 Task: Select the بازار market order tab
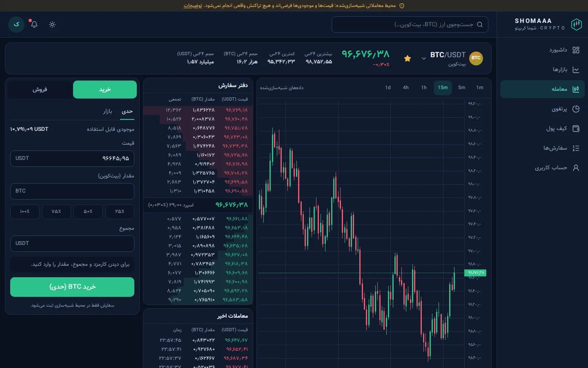tap(107, 111)
